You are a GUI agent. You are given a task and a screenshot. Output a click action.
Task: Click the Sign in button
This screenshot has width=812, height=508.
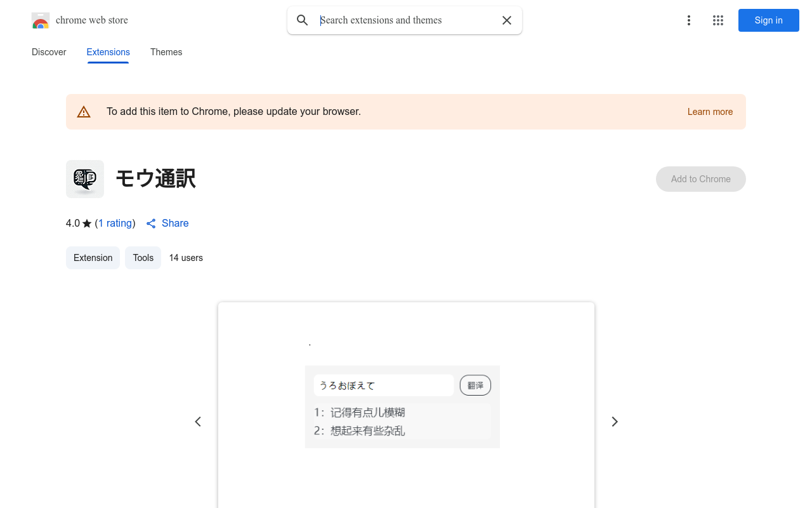coord(768,20)
